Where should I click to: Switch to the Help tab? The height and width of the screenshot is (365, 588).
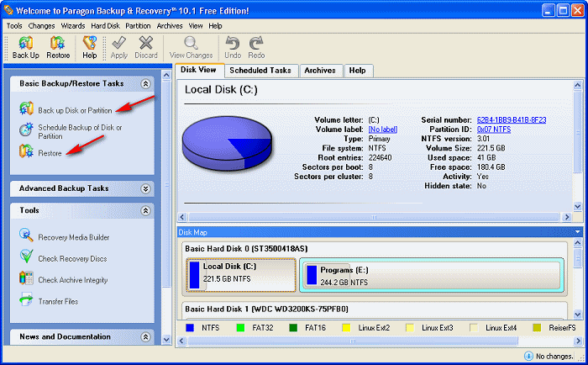(357, 71)
